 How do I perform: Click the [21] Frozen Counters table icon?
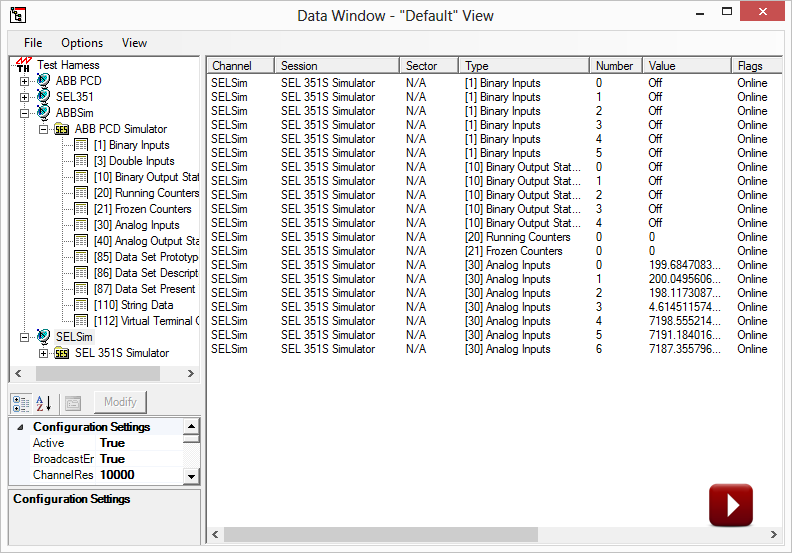click(x=81, y=209)
